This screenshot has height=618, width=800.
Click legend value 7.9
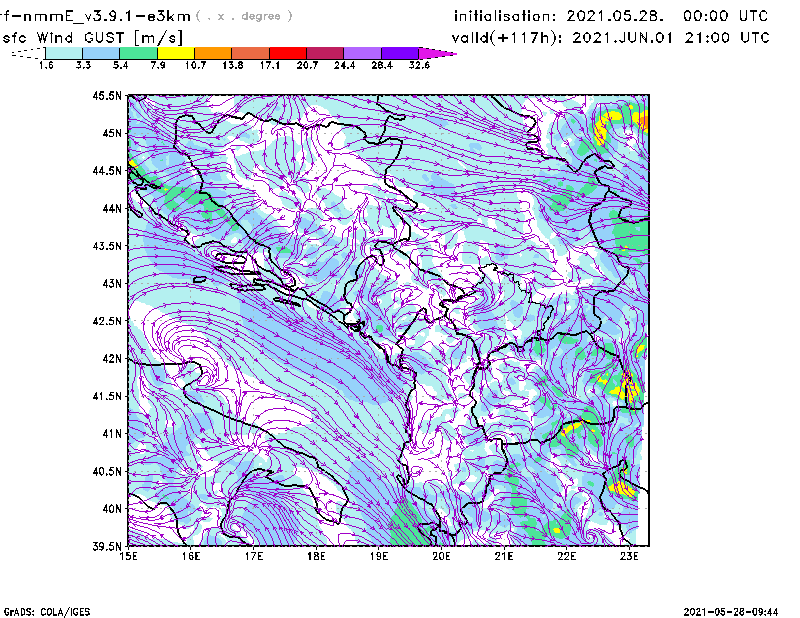(158, 65)
